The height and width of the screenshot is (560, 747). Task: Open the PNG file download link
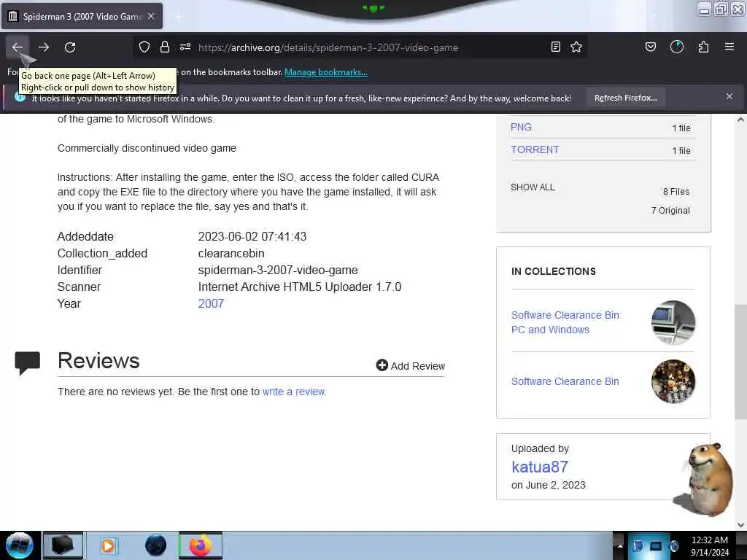point(521,127)
